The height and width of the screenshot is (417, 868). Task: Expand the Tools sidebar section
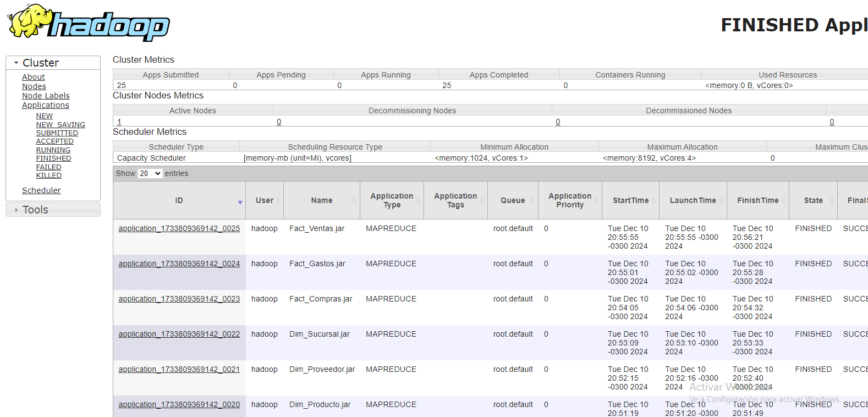click(53, 210)
